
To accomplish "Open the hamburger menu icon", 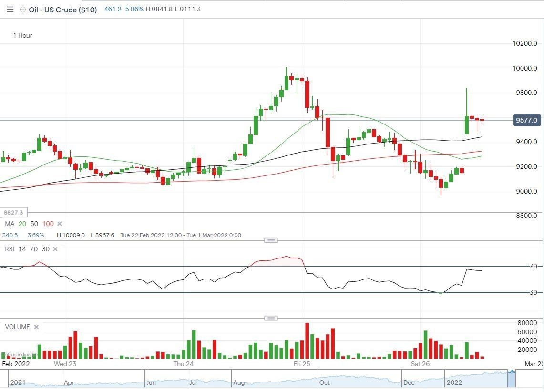I will point(10,10).
